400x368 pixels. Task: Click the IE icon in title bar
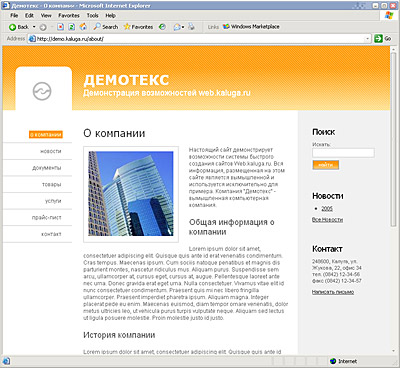[x=6, y=5]
